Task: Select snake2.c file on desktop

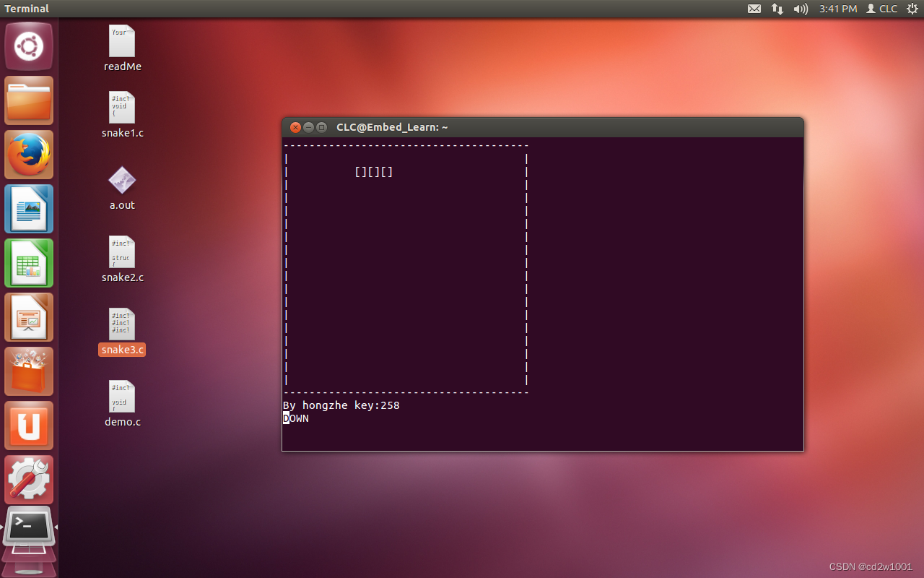Action: click(x=122, y=259)
